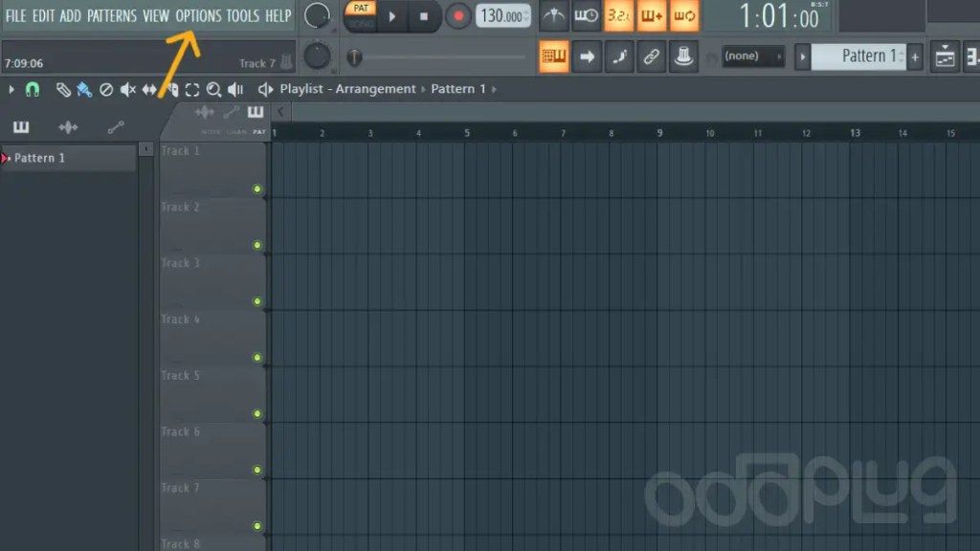
Task: Click the master pitch knob
Action: [317, 56]
